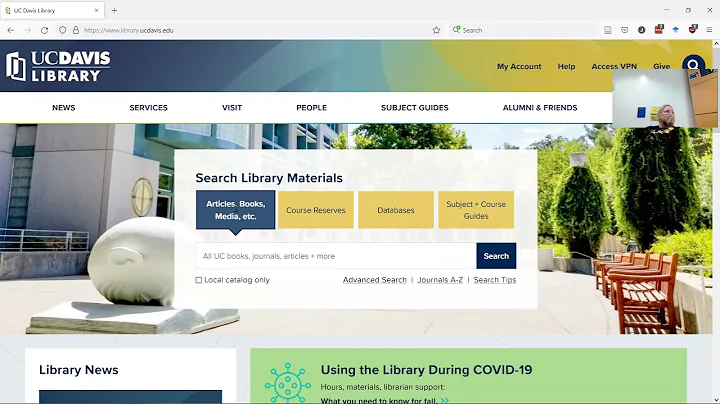Open the PEOPLE menu

click(311, 108)
